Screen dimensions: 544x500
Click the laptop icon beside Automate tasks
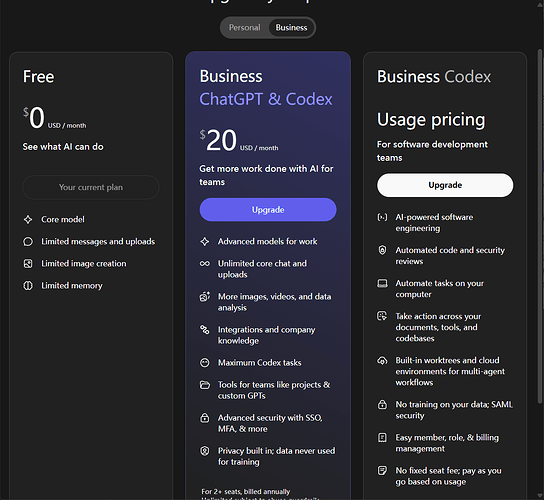(x=382, y=283)
